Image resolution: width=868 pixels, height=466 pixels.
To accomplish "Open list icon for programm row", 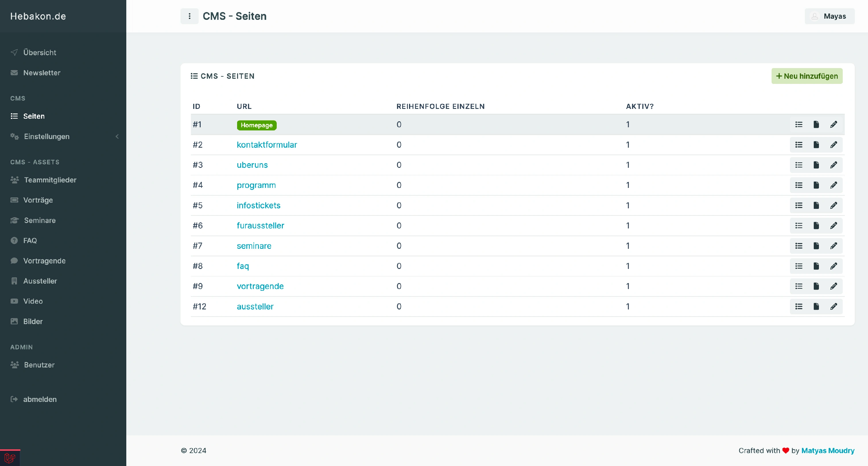I will point(799,185).
